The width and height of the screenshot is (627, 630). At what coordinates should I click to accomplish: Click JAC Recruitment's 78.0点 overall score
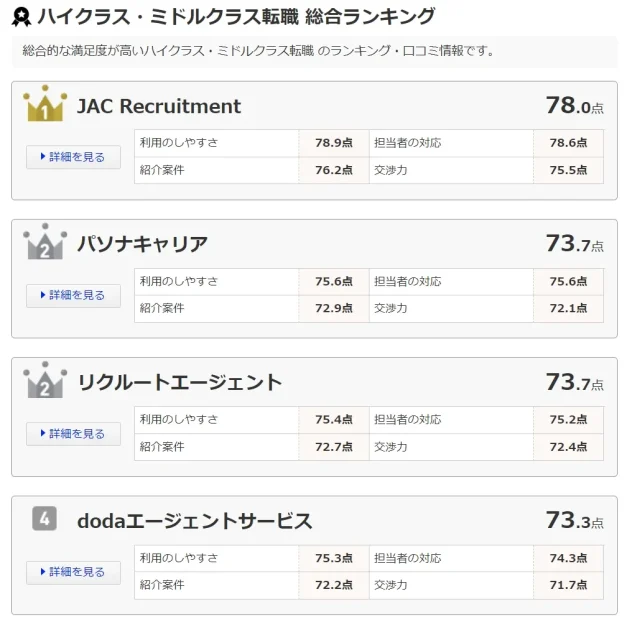pyautogui.click(x=574, y=105)
